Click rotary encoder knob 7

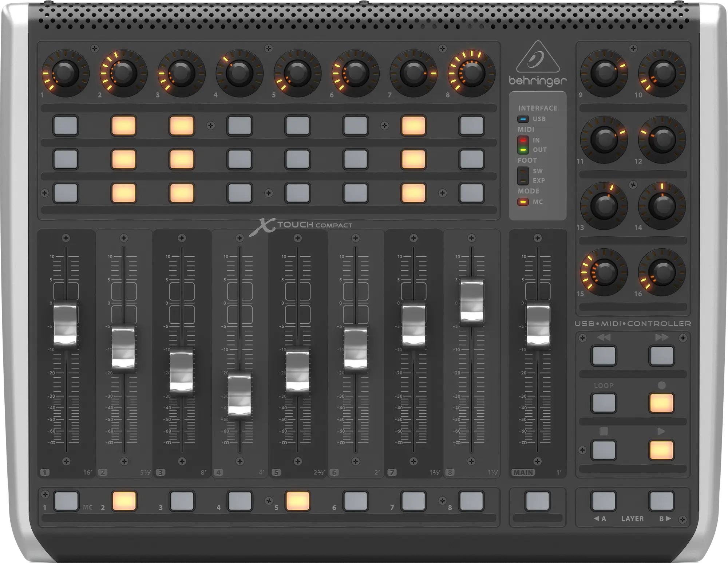point(413,73)
